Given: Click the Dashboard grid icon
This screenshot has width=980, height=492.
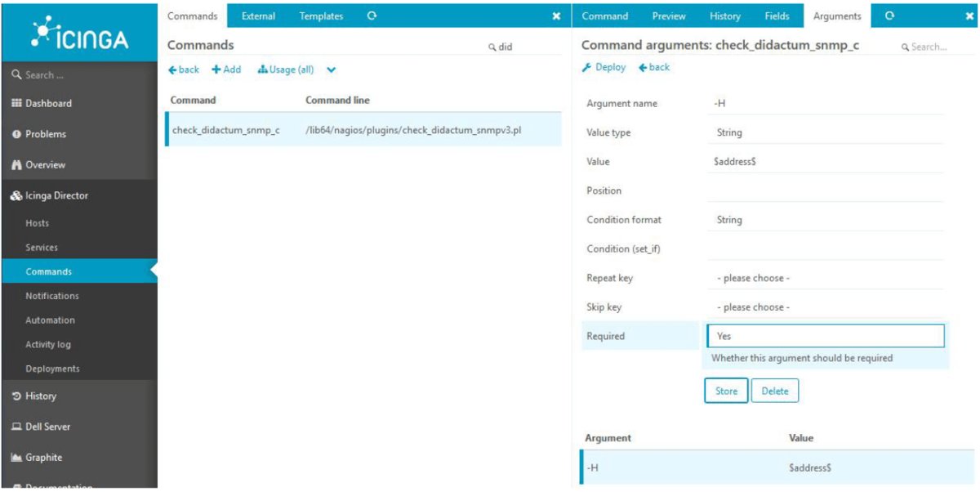Looking at the screenshot, I should tap(16, 104).
